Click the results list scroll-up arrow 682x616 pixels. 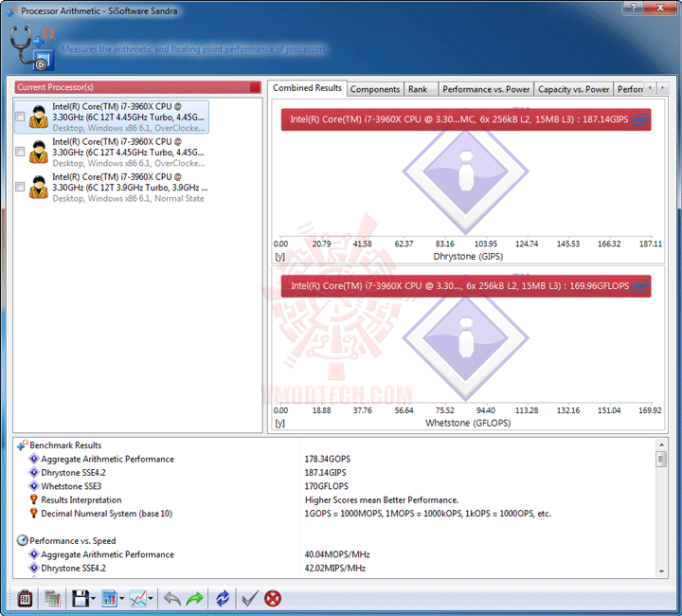click(661, 444)
